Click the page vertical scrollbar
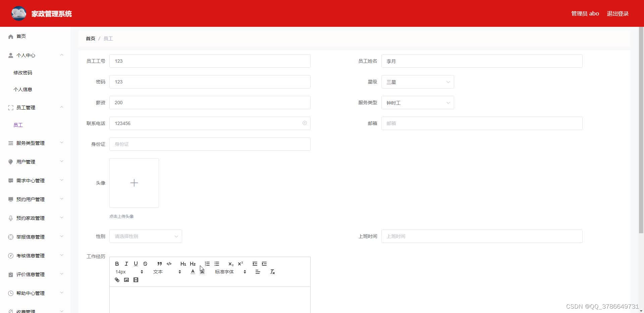644x313 pixels. click(641, 130)
